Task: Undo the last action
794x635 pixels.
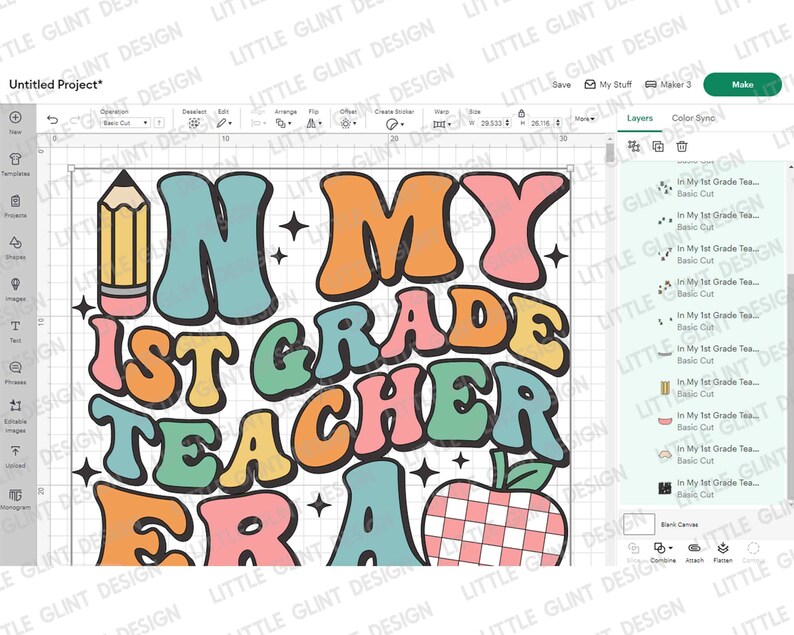Action: click(x=52, y=120)
